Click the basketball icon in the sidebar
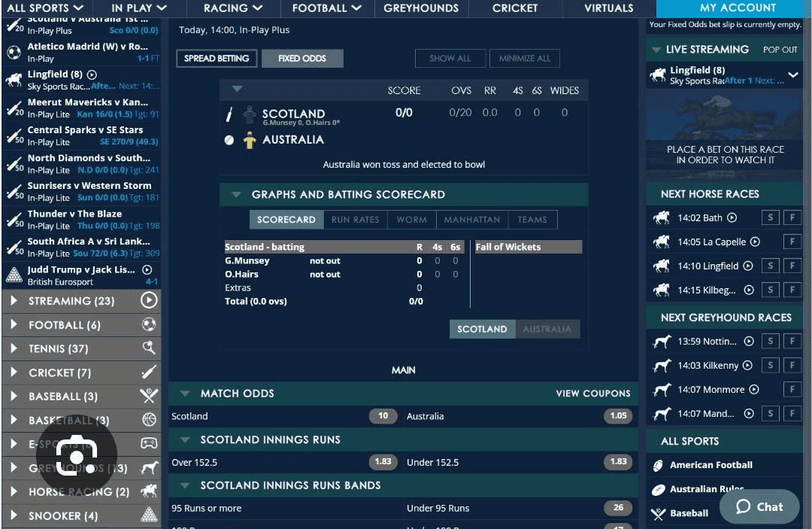This screenshot has height=529, width=812. click(x=147, y=421)
